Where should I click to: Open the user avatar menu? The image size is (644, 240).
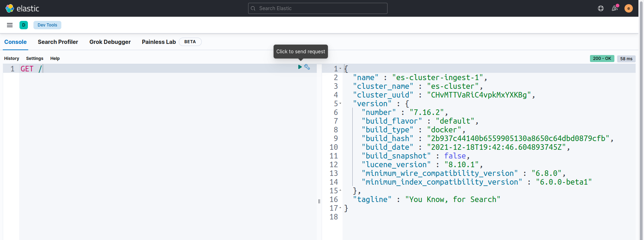(629, 8)
